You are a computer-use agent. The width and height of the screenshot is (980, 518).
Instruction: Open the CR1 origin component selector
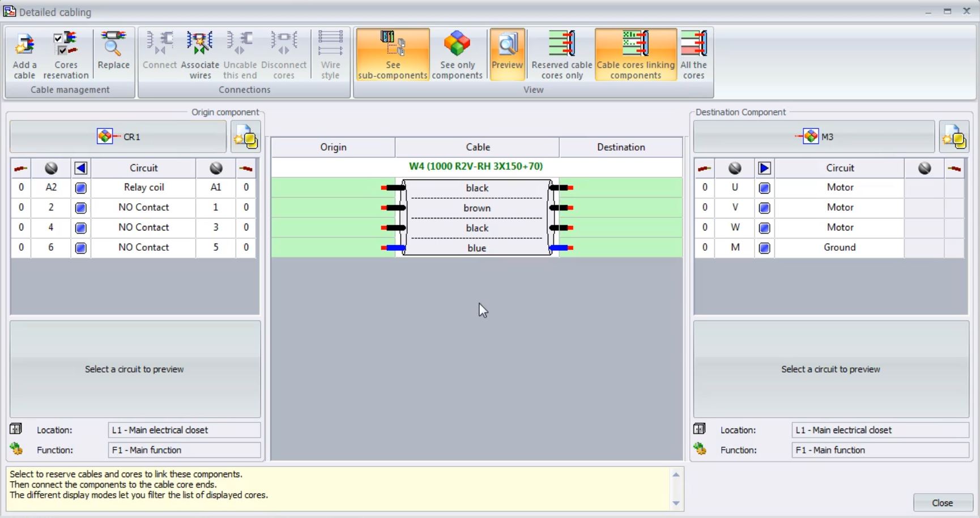[118, 136]
